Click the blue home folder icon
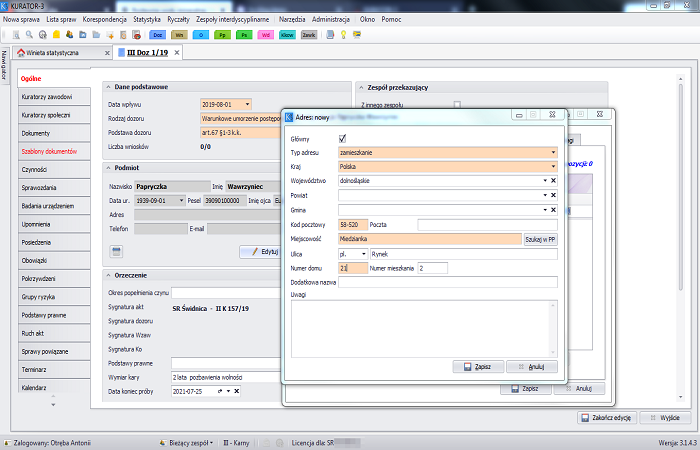The image size is (700, 450). coord(83,34)
